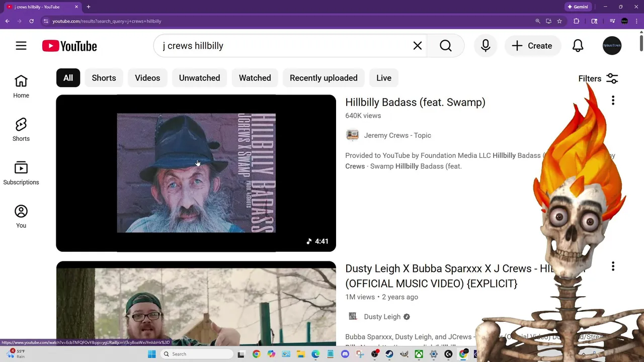The image size is (644, 362).
Task: Open Hillbilly Badass video thumbnail
Action: coord(196,173)
